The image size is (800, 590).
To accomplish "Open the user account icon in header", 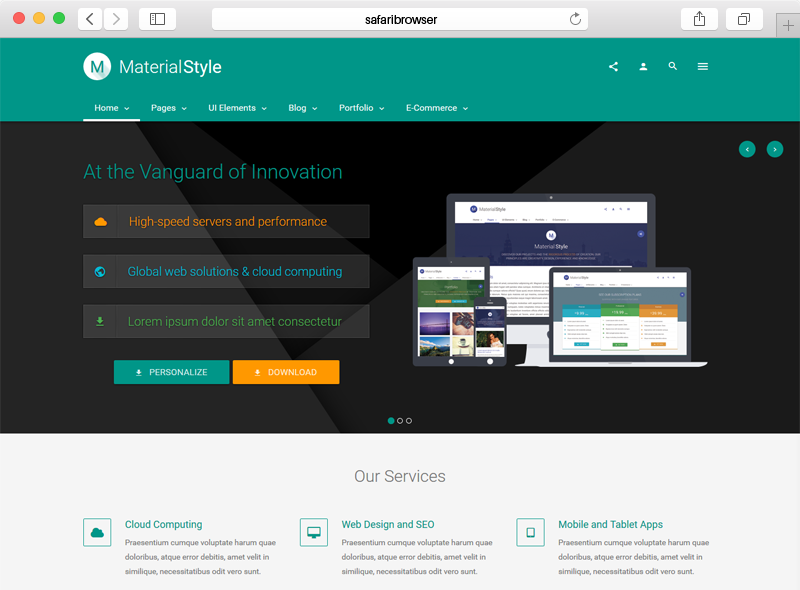I will click(643, 67).
